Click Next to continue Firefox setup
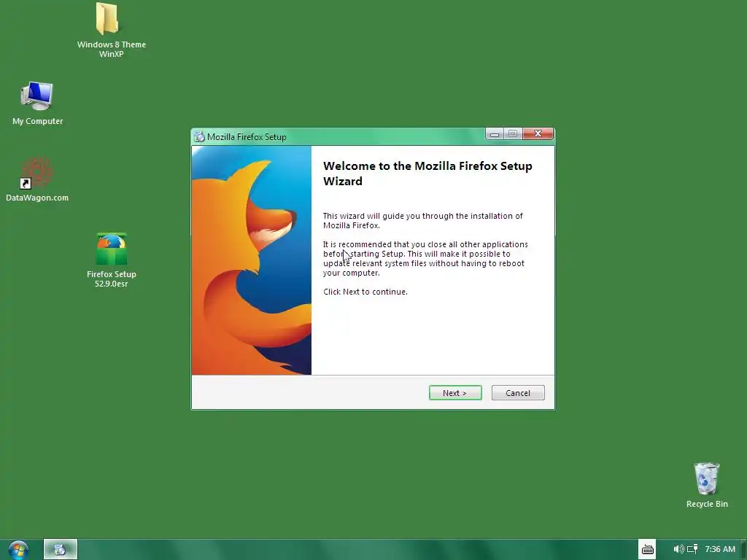 (x=455, y=393)
